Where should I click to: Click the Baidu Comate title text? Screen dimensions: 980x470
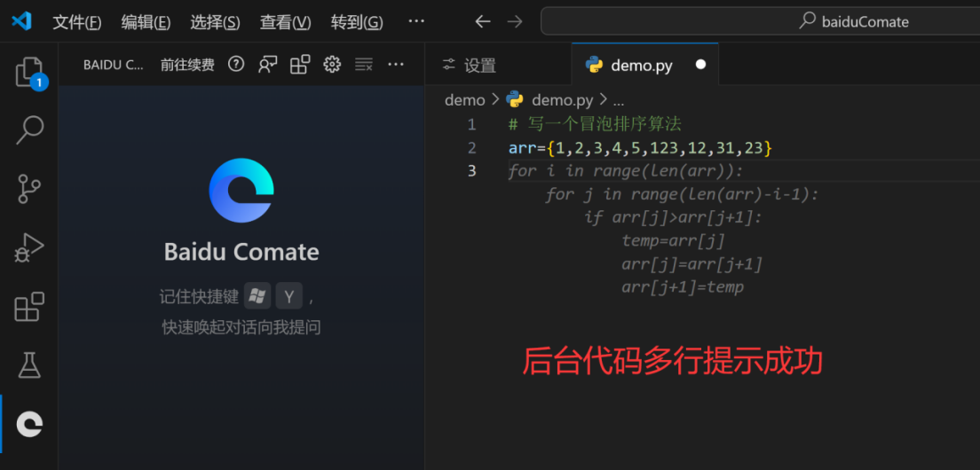[x=241, y=252]
